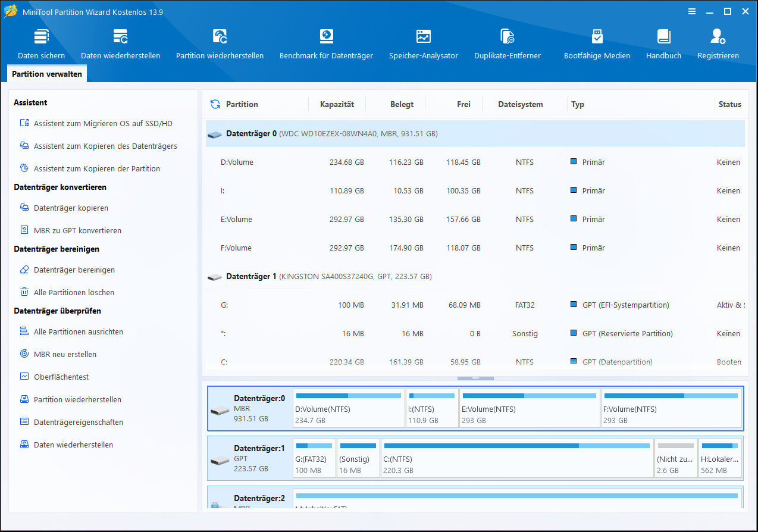Choose Datenträger bereinigen action
The image size is (758, 532).
pos(67,270)
